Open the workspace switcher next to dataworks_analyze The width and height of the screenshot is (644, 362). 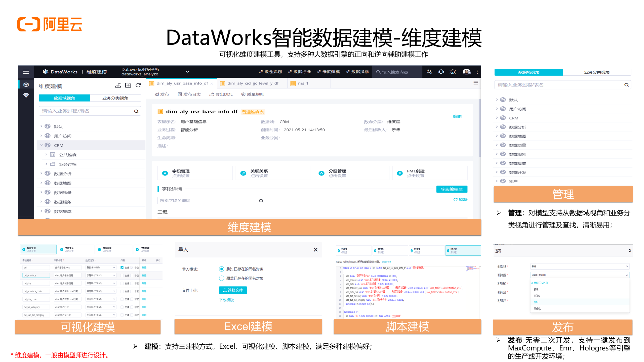[x=188, y=72]
